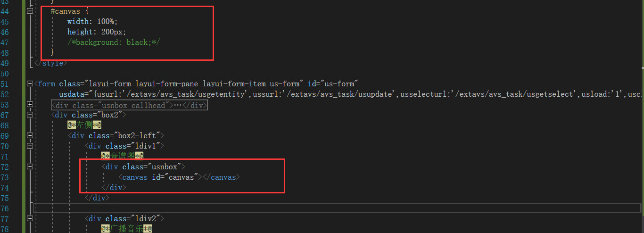
Task: Collapse the #canvas CSS rule block
Action: click(30, 11)
